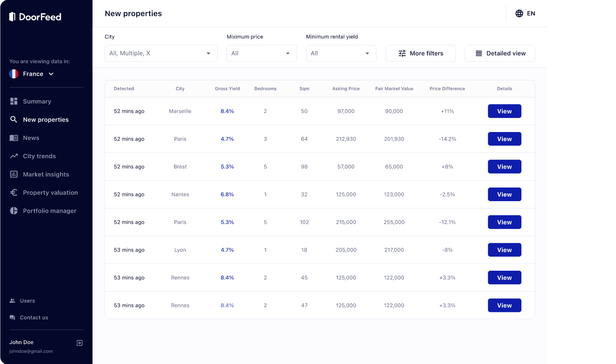Click the Property valuation euro icon

14,192
